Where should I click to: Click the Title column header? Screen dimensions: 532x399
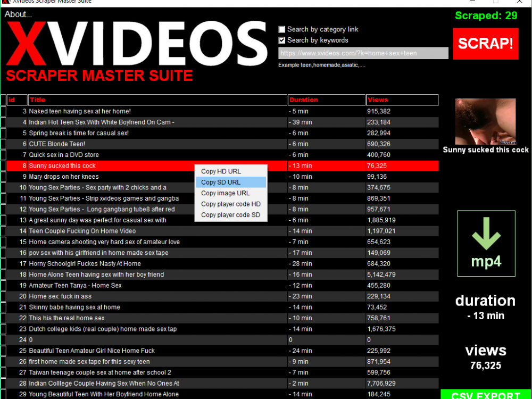coord(158,100)
